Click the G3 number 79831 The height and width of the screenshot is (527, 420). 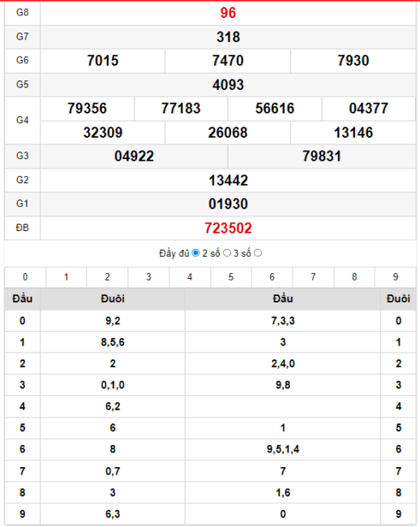(x=322, y=156)
